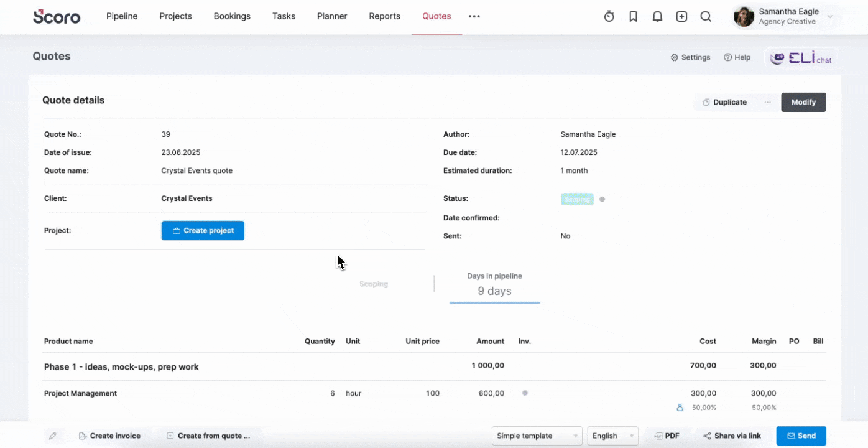Screen dimensions: 868x448
Task: Expand the Samantha Eagle user menu
Action: tap(784, 17)
